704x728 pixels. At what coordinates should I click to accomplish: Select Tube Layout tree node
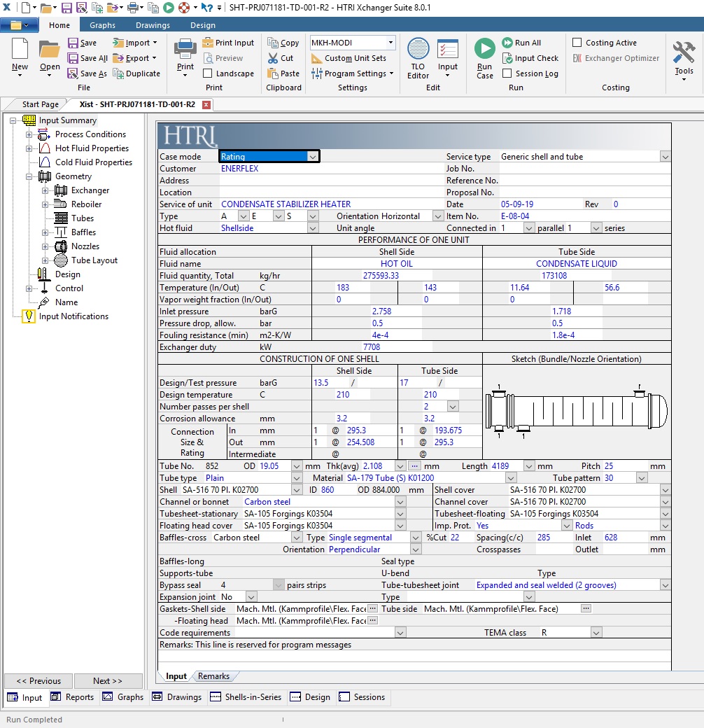[94, 260]
